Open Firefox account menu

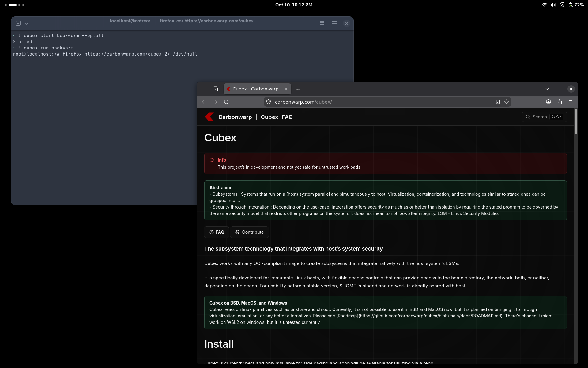[x=548, y=102]
